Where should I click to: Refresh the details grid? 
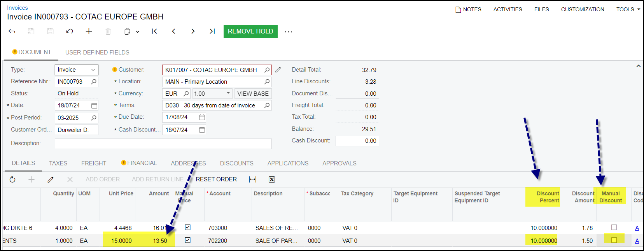[12, 179]
